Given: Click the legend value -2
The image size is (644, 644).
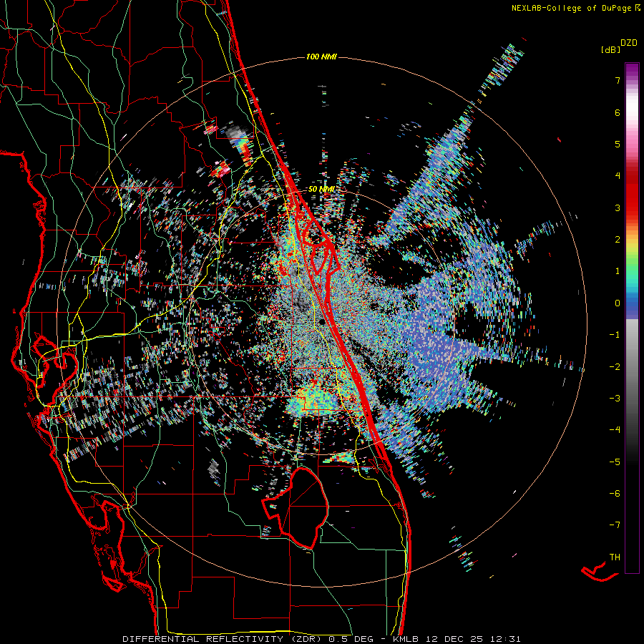Looking at the screenshot, I should tap(615, 366).
